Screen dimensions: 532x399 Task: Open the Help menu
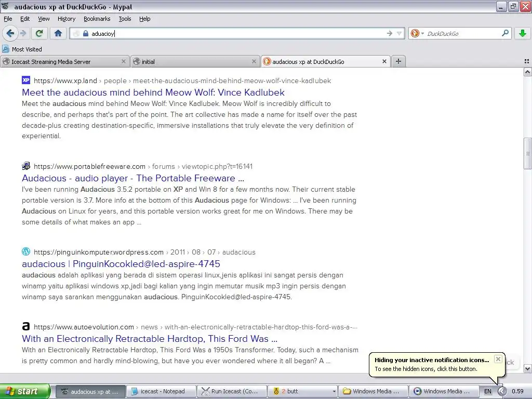coord(144,19)
